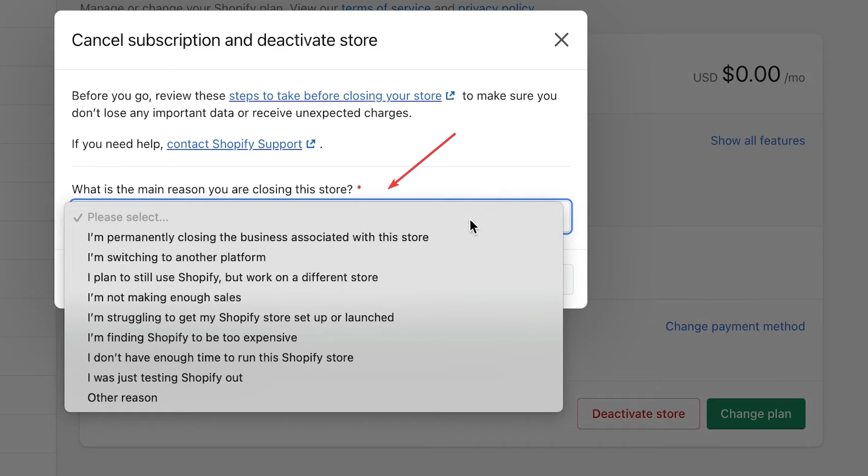Select finding Shopify too expensive option
The width and height of the screenshot is (868, 476).
[192, 338]
